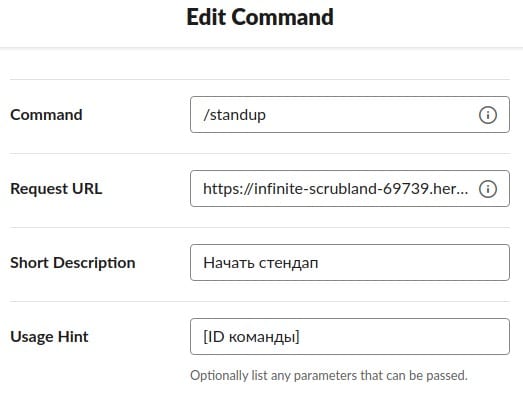Click empty space right of '[ID команды]'
The image size is (523, 396).
[x=404, y=337]
